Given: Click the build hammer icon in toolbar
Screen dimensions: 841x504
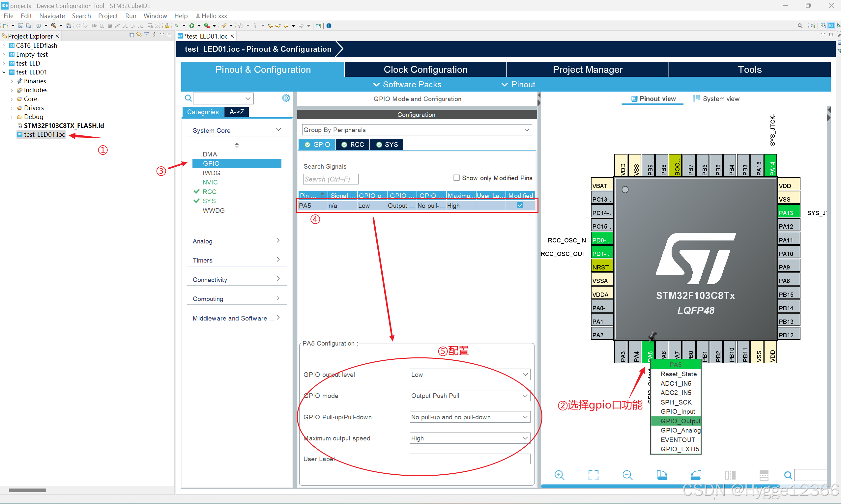Looking at the screenshot, I should pos(53,26).
